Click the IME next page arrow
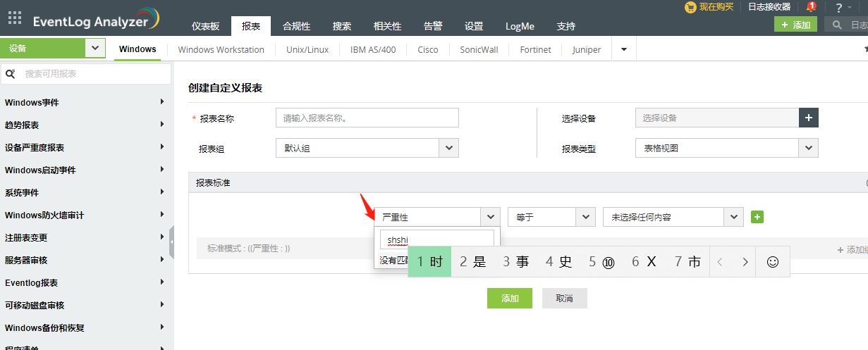 [x=745, y=262]
